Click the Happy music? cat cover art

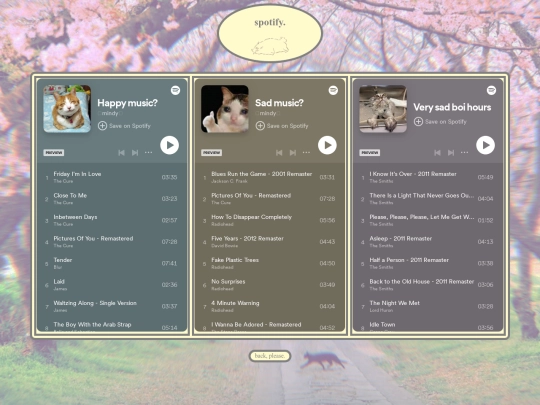(x=67, y=109)
